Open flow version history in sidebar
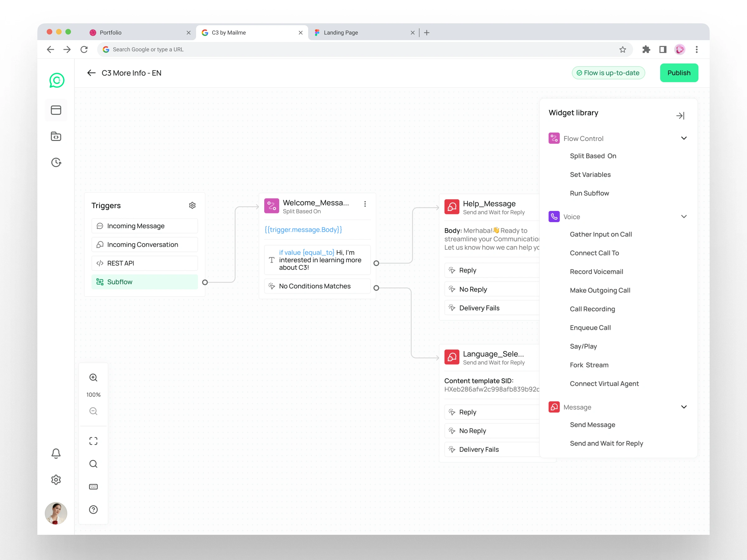This screenshot has width=747, height=560. [x=56, y=162]
